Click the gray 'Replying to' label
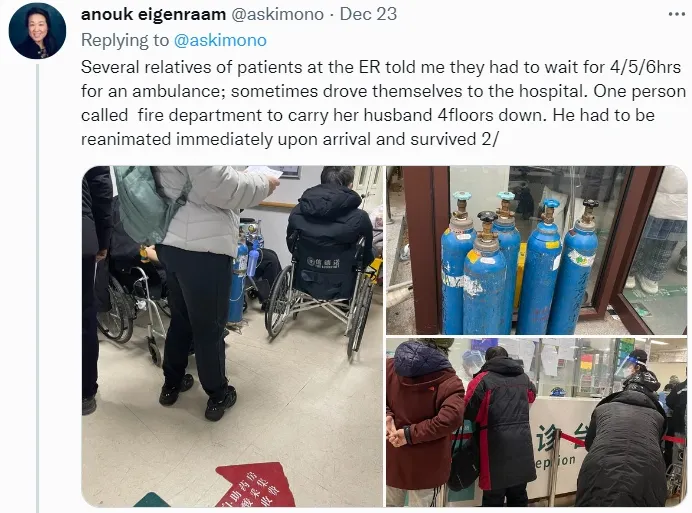Screen dimensions: 692x513 point(125,40)
